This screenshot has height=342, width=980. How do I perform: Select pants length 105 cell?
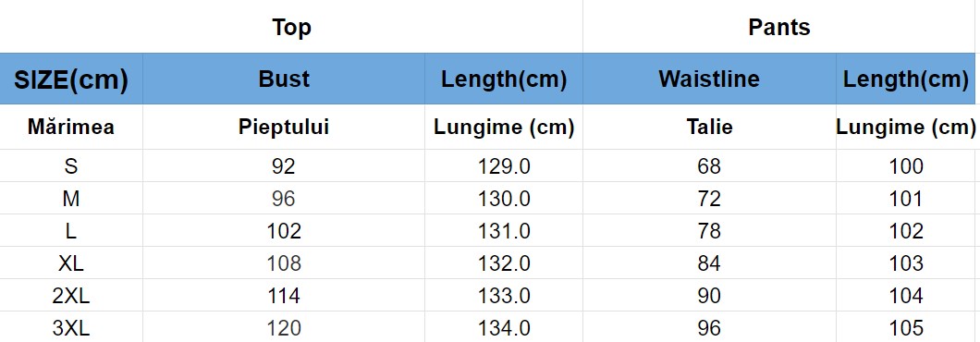pyautogui.click(x=906, y=327)
